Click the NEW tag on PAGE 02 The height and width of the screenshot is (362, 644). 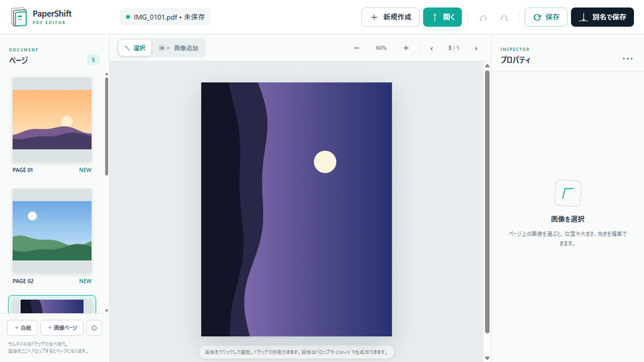[85, 281]
